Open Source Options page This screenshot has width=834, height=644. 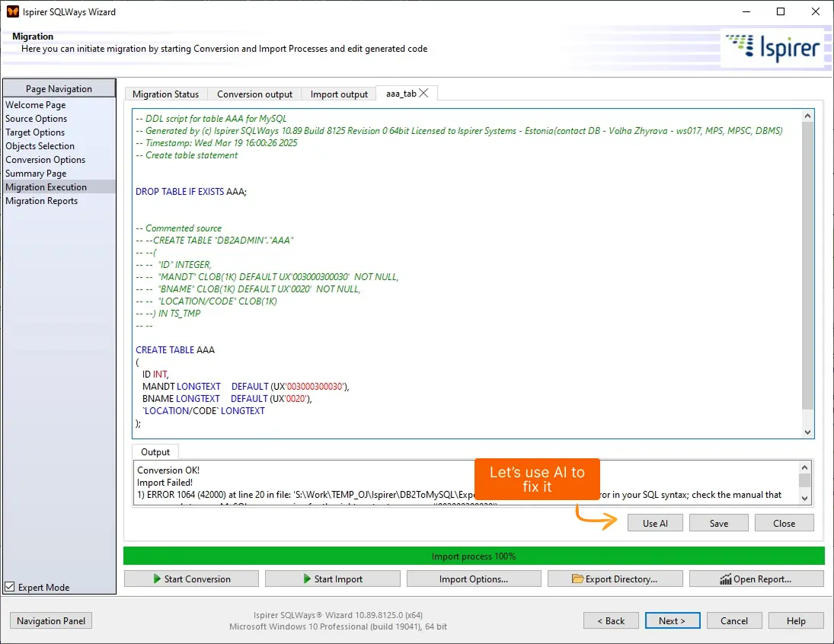click(x=36, y=119)
